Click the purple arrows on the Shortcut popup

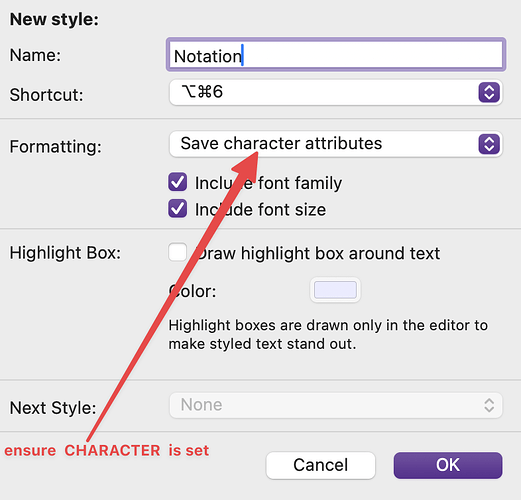[x=489, y=92]
